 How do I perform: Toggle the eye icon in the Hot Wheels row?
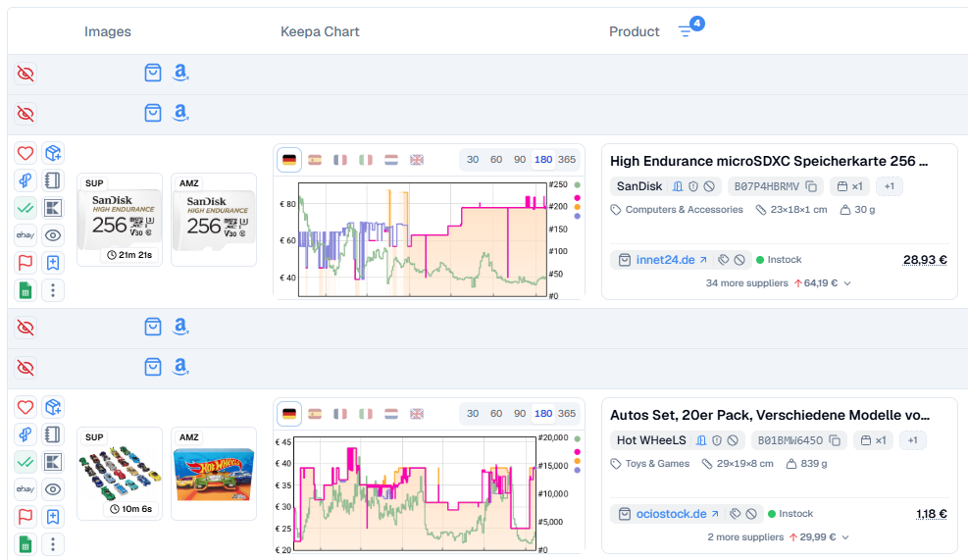click(x=53, y=489)
